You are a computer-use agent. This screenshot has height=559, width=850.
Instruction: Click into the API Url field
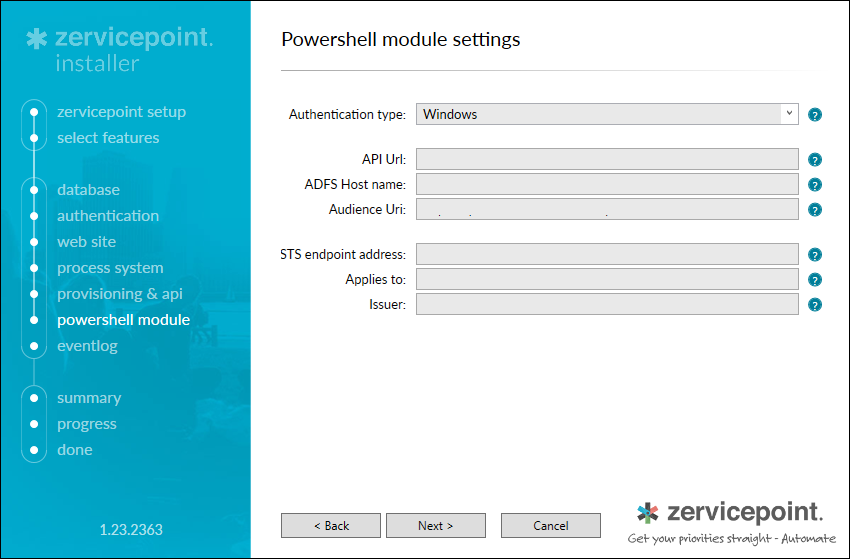pos(607,159)
